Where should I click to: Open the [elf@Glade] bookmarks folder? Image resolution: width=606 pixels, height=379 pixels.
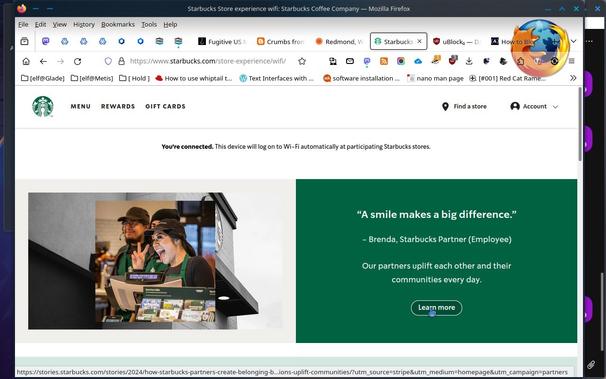tap(43, 78)
